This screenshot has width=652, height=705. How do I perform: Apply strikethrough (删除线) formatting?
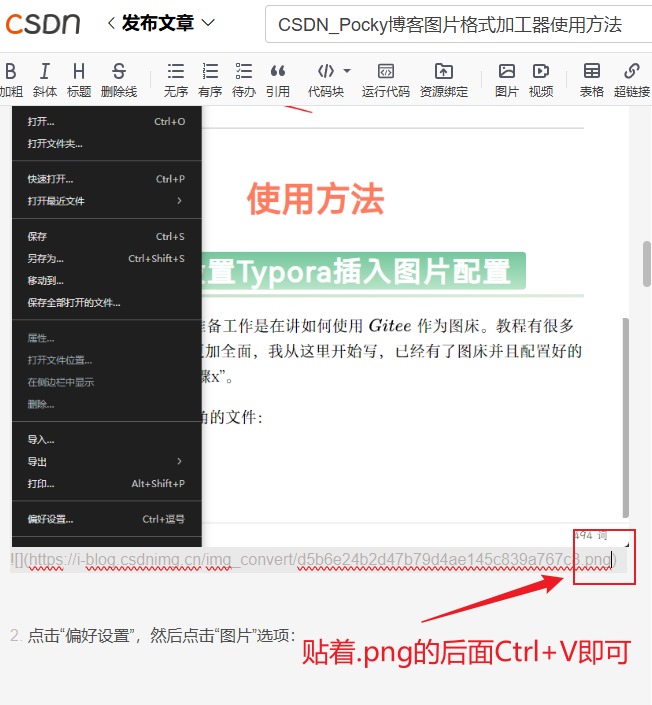tap(119, 80)
